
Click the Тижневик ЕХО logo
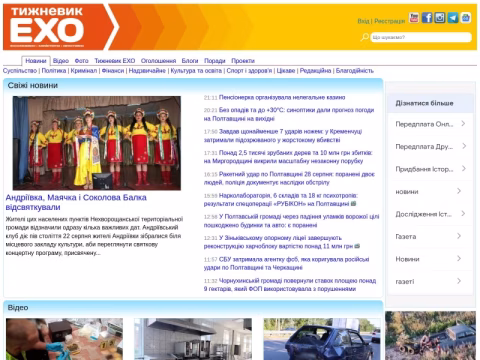(47, 27)
